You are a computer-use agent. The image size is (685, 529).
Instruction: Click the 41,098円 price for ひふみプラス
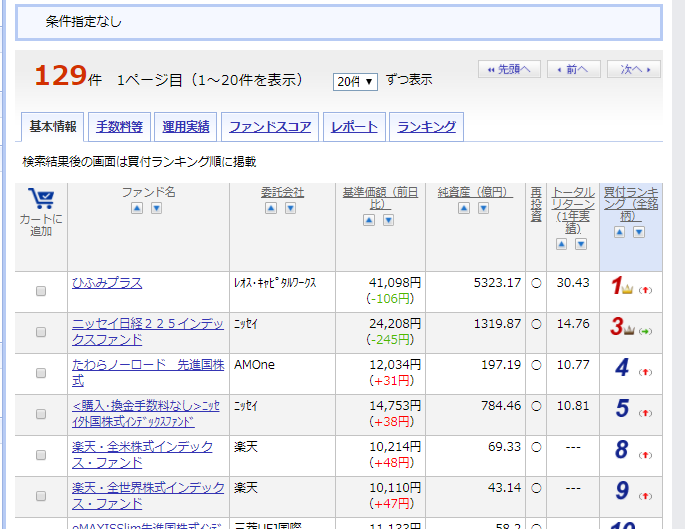coord(395,283)
